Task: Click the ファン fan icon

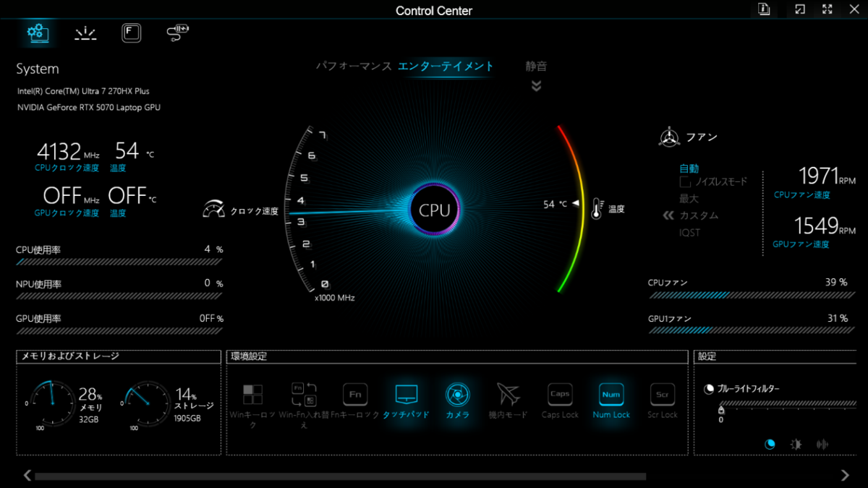Action: pyautogui.click(x=670, y=137)
